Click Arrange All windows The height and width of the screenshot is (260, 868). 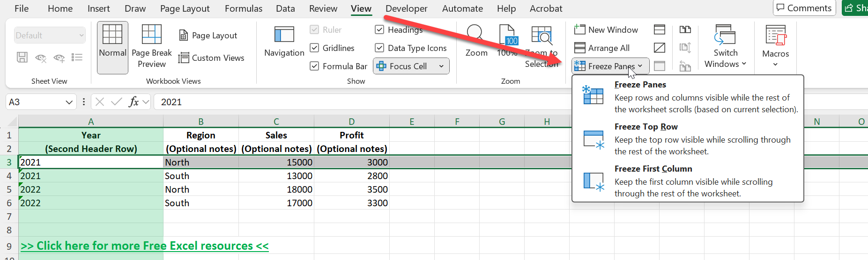pyautogui.click(x=601, y=48)
